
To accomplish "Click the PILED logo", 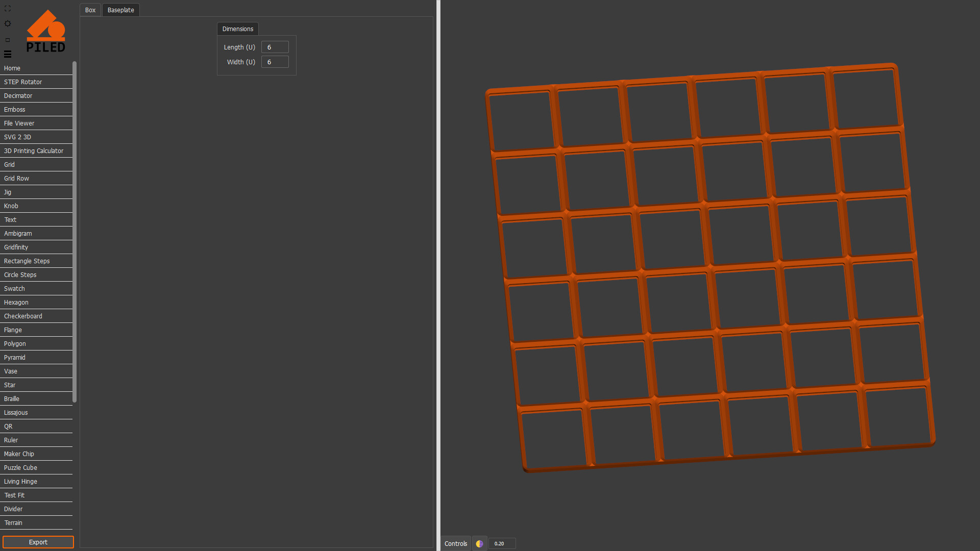I will click(46, 32).
